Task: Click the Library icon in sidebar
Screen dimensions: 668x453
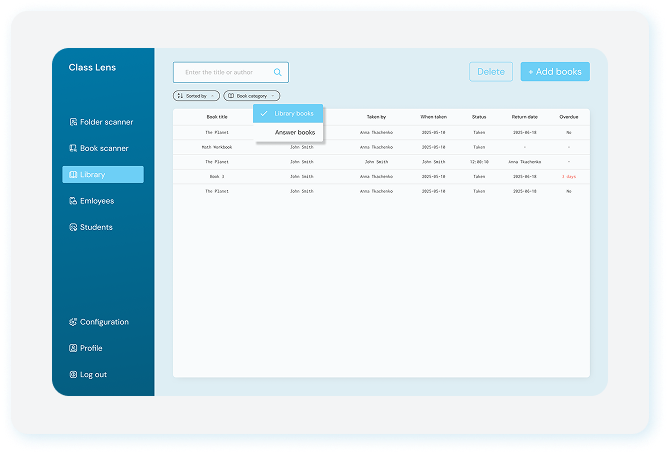Action: point(73,175)
